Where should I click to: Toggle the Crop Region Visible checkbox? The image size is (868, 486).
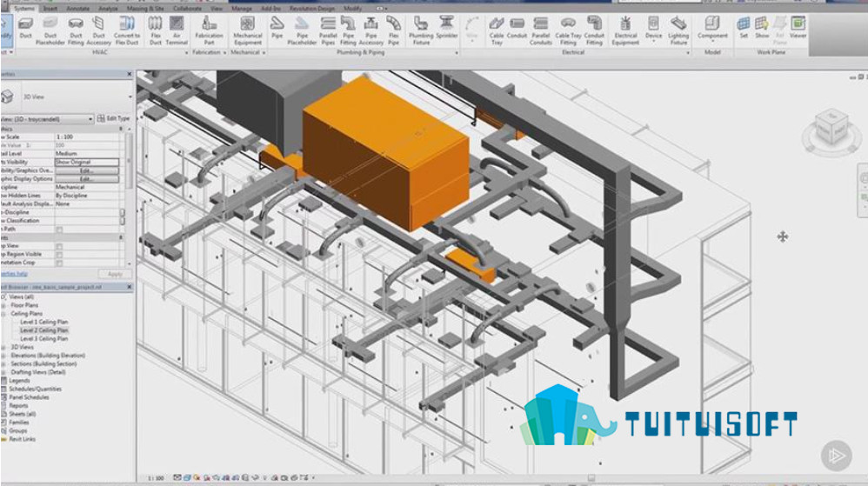(59, 255)
